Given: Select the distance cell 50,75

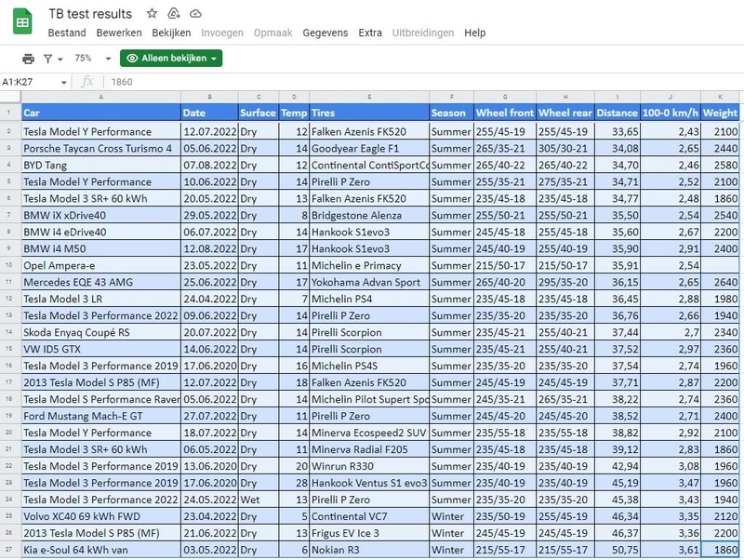Looking at the screenshot, I should pyautogui.click(x=618, y=550).
